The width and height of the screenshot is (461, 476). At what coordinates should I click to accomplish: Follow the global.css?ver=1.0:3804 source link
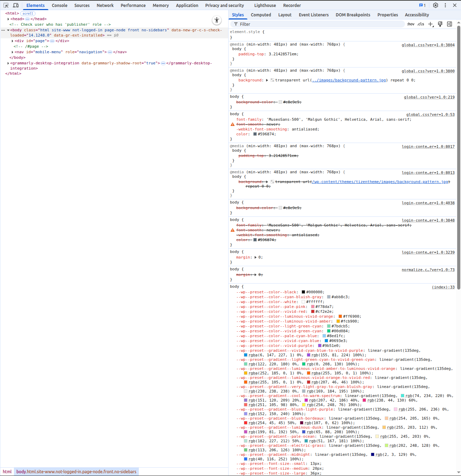pyautogui.click(x=428, y=45)
